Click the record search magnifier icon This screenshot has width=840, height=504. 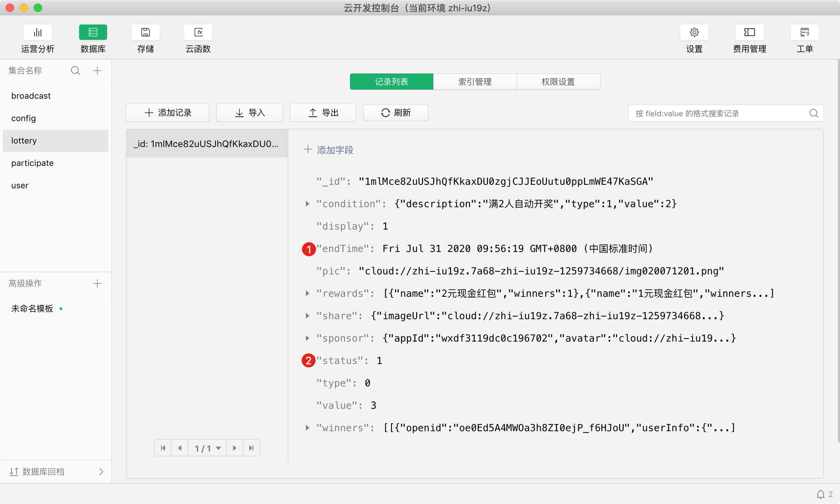pyautogui.click(x=814, y=113)
